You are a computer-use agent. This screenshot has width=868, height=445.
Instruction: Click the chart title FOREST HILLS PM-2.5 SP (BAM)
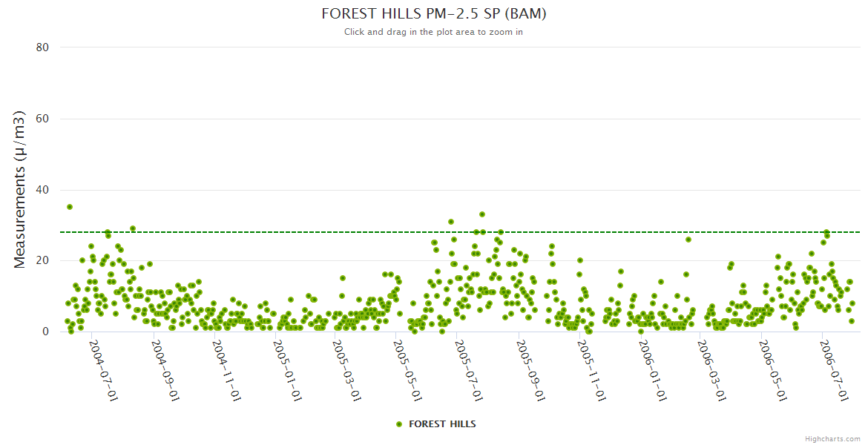click(x=433, y=14)
